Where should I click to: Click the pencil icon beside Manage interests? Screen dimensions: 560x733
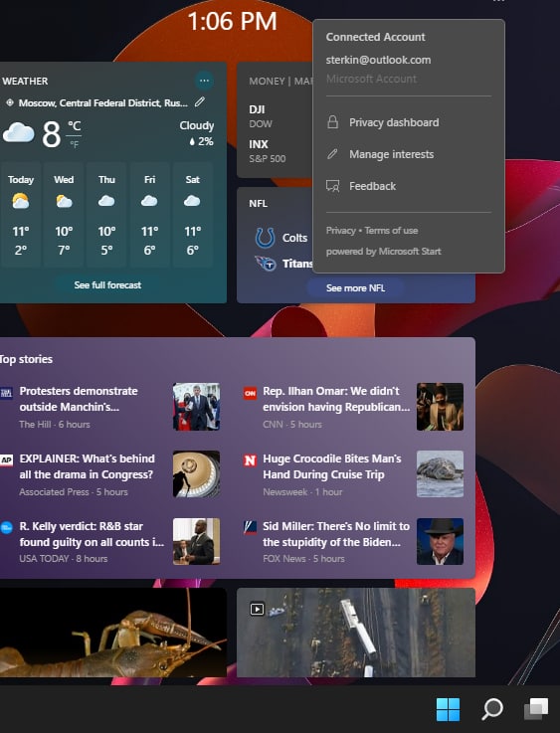click(x=332, y=154)
